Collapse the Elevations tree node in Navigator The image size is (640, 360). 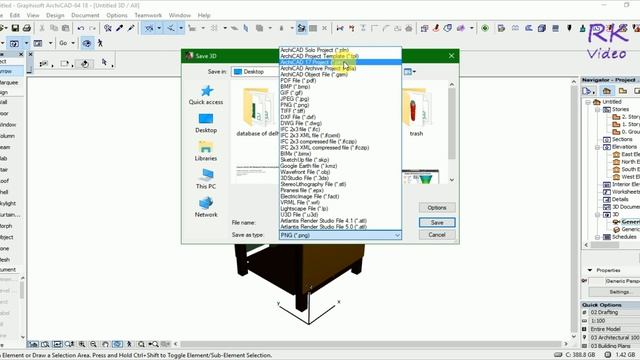point(598,147)
